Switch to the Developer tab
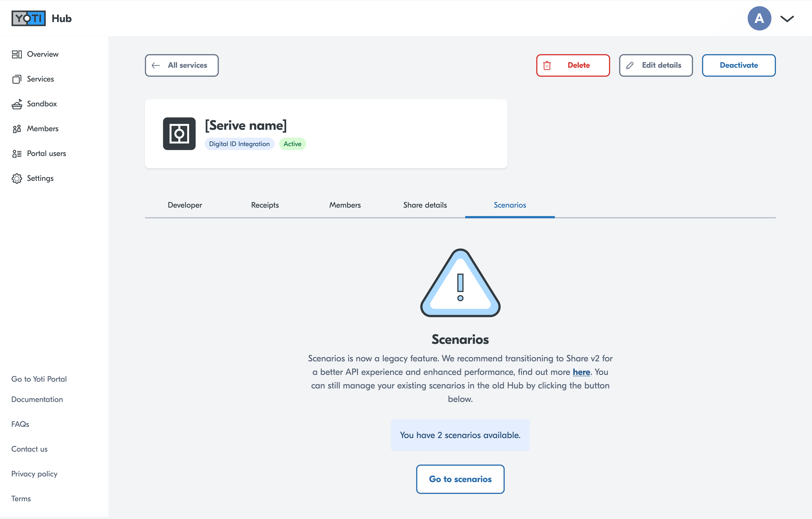Image resolution: width=812 pixels, height=519 pixels. pyautogui.click(x=185, y=205)
